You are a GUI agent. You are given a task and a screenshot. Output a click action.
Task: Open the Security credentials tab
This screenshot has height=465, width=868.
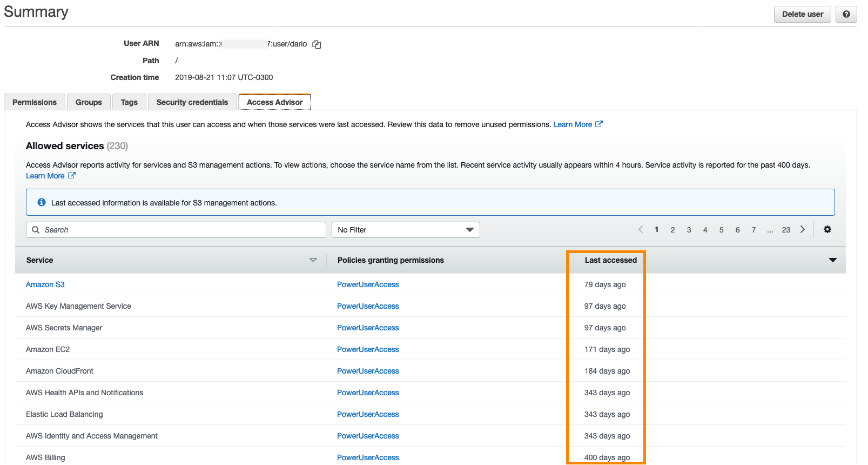[x=192, y=102]
